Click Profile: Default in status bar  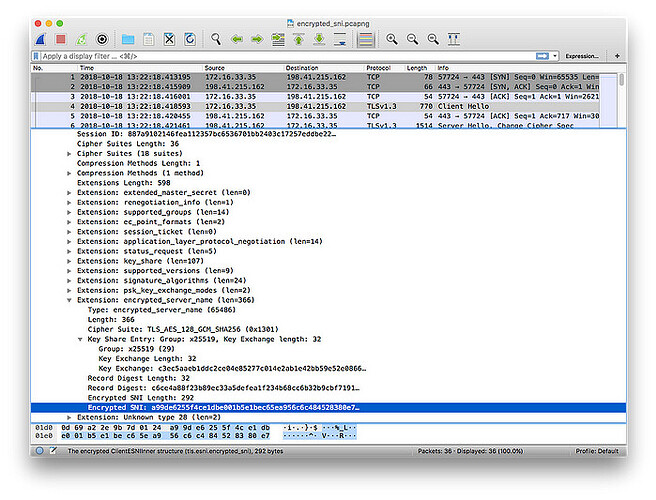pyautogui.click(x=597, y=451)
